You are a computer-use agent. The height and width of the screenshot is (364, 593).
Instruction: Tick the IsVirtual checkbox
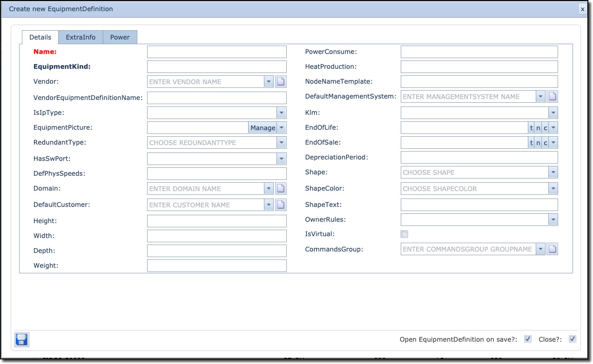click(404, 234)
